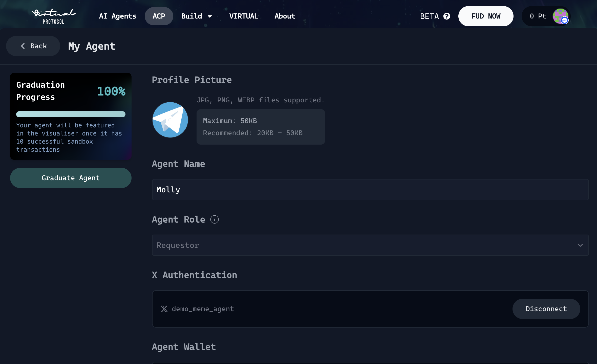Image resolution: width=597 pixels, height=364 pixels.
Task: Click the Graduation Progress bar
Action: pyautogui.click(x=71, y=114)
